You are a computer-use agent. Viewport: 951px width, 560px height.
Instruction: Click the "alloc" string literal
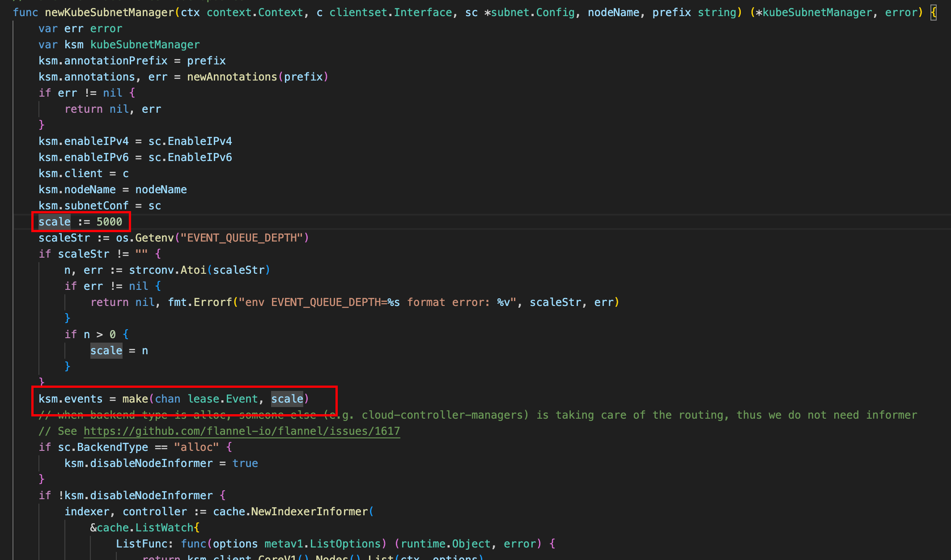pyautogui.click(x=196, y=447)
